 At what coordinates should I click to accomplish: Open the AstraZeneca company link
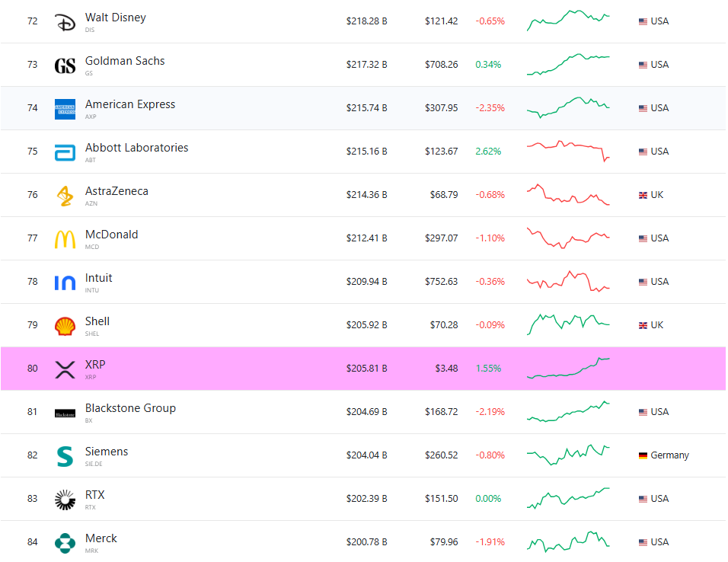(x=117, y=191)
